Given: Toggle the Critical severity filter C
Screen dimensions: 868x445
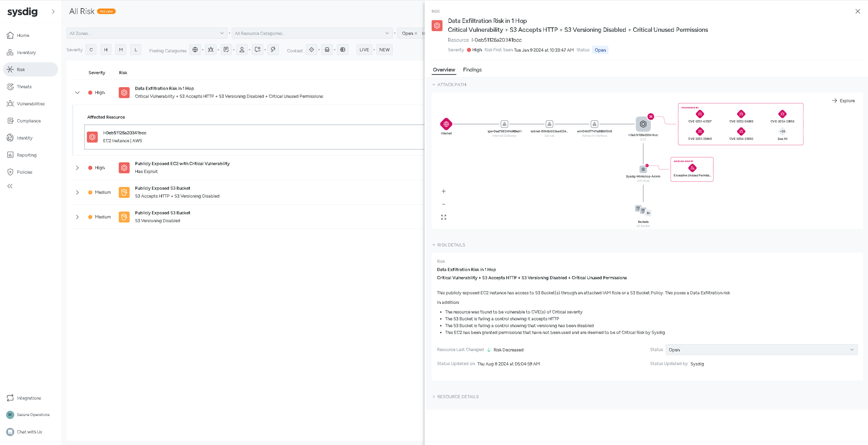Looking at the screenshot, I should click(91, 50).
